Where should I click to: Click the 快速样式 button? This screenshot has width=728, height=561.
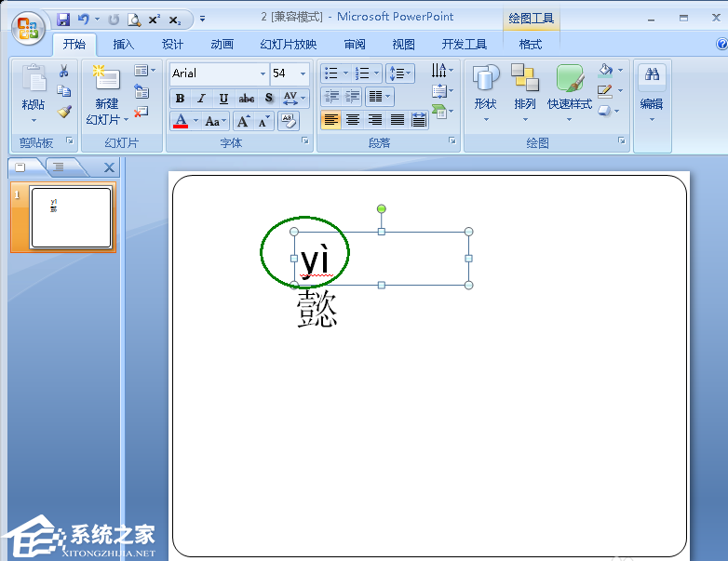point(569,93)
